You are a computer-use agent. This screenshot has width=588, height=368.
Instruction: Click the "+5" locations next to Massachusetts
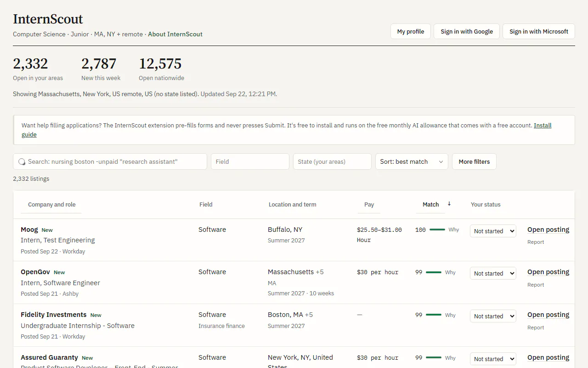point(320,272)
